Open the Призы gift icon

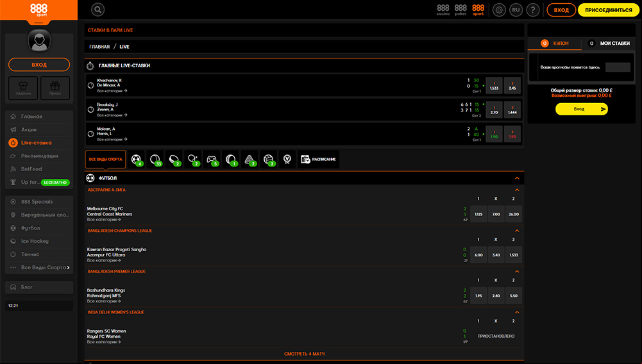[x=55, y=88]
